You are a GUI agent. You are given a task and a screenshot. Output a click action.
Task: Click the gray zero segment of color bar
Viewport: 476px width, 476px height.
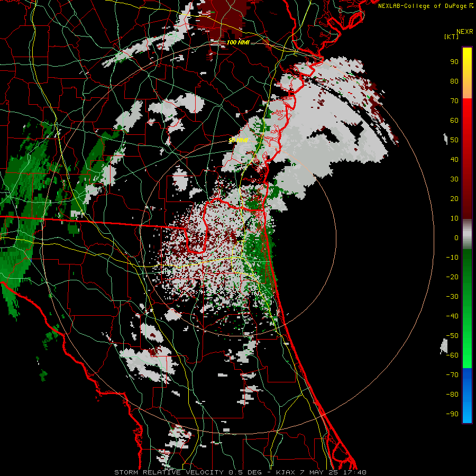467,234
